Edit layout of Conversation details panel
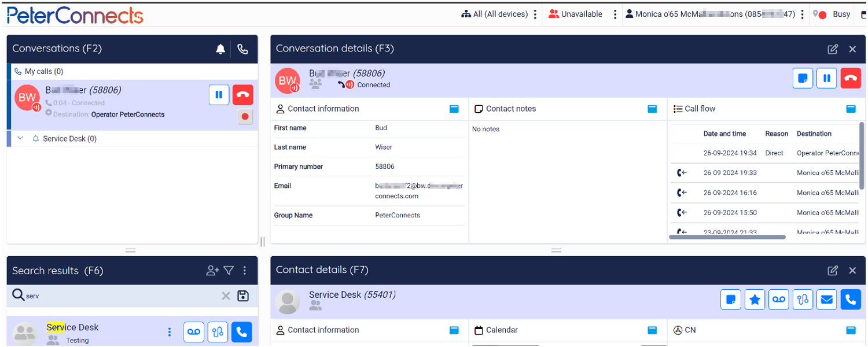 tap(833, 49)
